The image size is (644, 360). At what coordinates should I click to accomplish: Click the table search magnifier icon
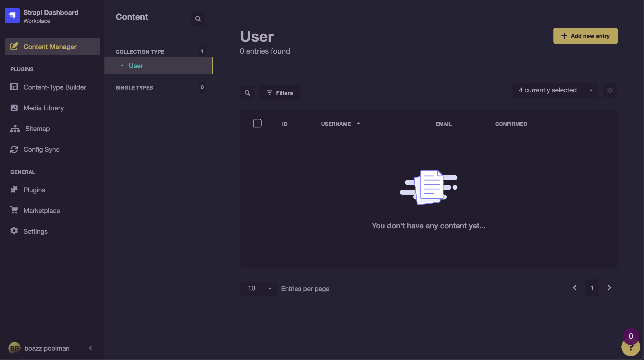click(247, 93)
